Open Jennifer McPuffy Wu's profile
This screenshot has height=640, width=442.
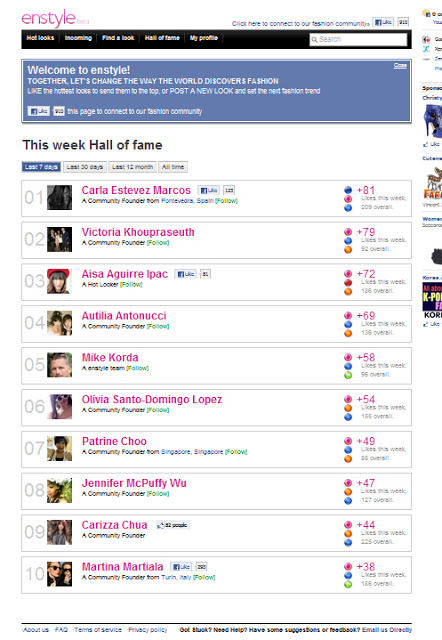pos(134,483)
